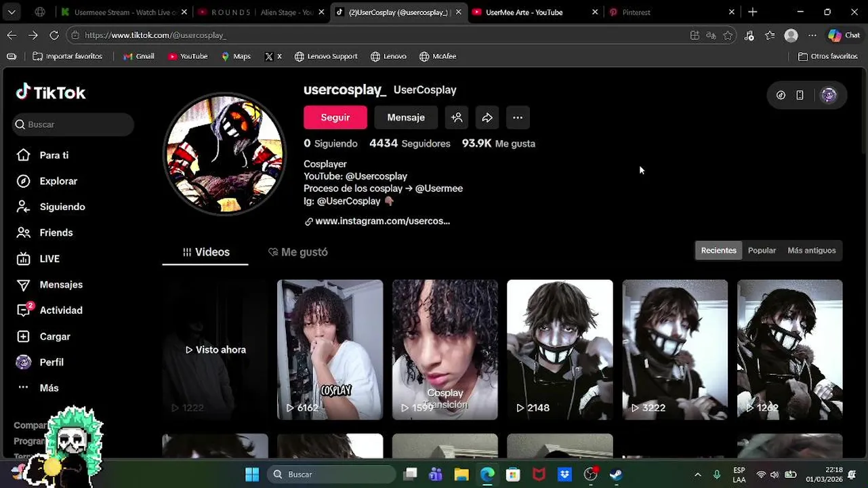The image size is (868, 488).
Task: Open the three-dot profile options menu
Action: coord(518,117)
